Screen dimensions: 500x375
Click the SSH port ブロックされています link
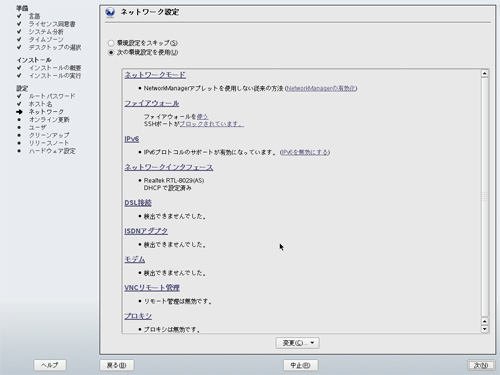click(x=212, y=124)
